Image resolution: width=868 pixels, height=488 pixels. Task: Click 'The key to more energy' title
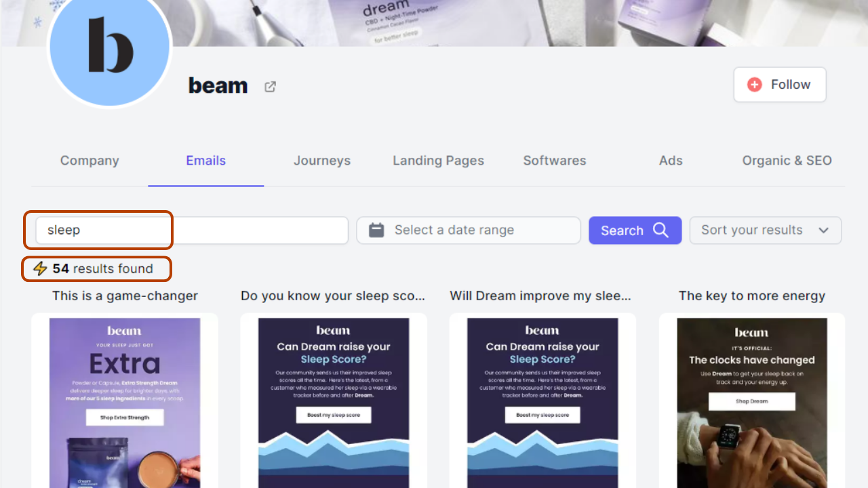point(752,296)
